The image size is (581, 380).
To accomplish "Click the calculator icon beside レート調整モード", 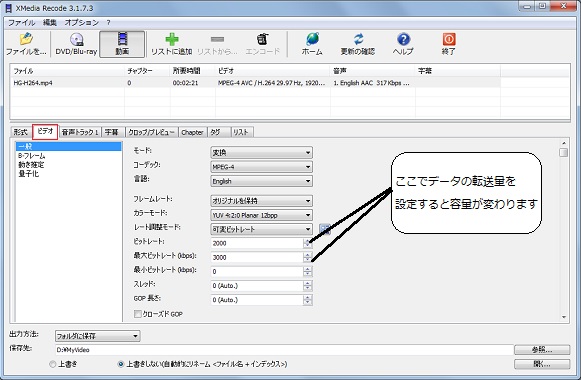I will (325, 229).
